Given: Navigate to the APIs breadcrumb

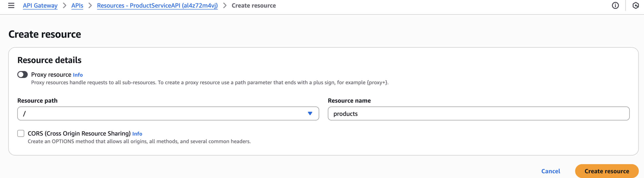Looking at the screenshot, I should 77,5.
